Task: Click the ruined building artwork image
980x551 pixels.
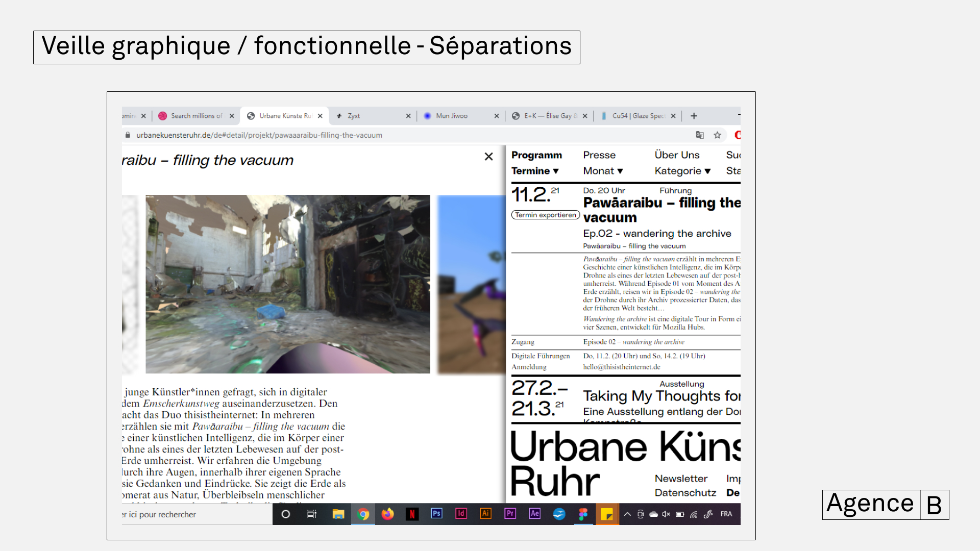Action: tap(287, 284)
